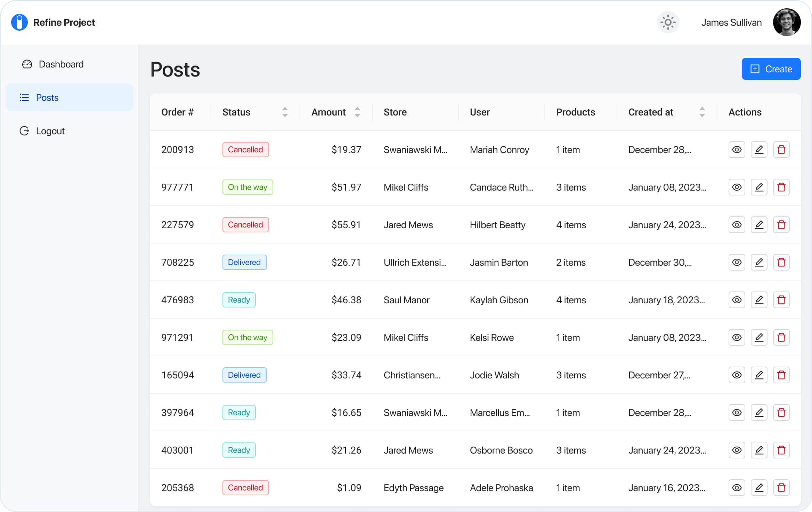Edit order 977771 with the pencil icon
Viewport: 812px width, 512px height.
(x=759, y=187)
